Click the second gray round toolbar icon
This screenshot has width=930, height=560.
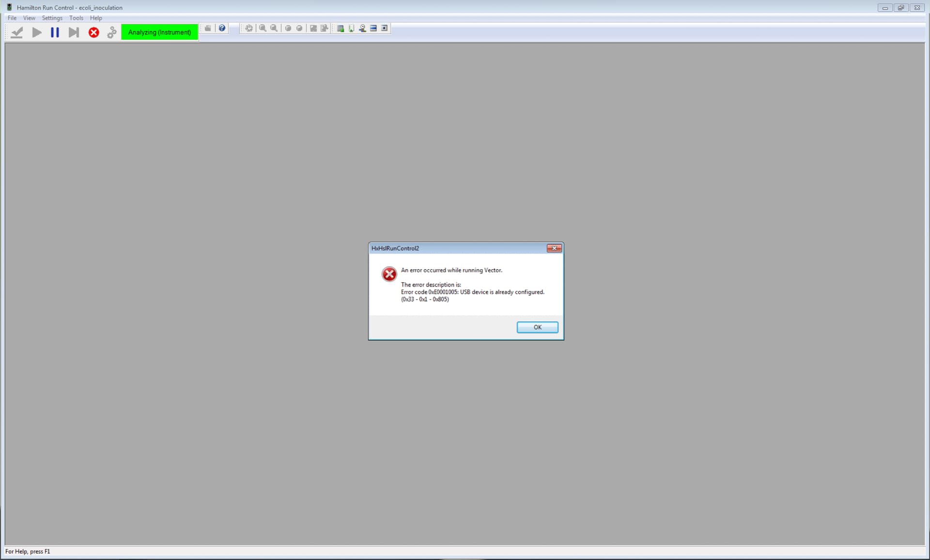[299, 28]
